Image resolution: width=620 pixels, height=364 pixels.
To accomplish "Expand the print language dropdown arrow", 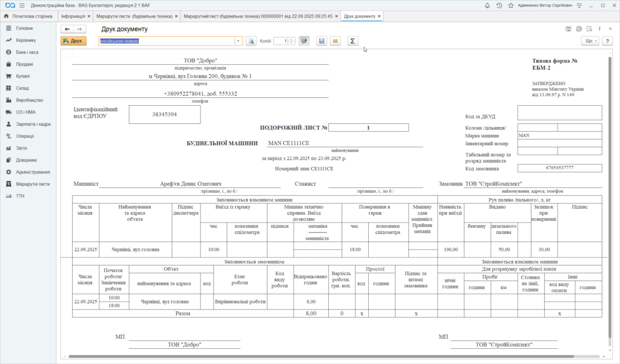I will coord(238,41).
